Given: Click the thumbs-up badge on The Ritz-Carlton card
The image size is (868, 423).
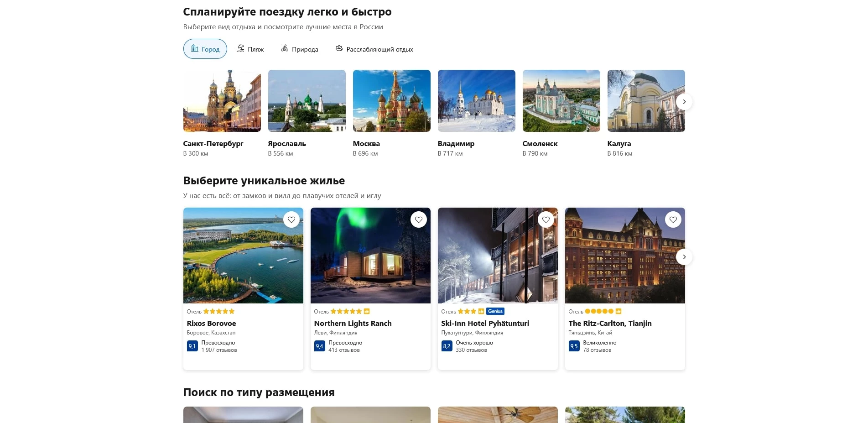Looking at the screenshot, I should (x=619, y=311).
